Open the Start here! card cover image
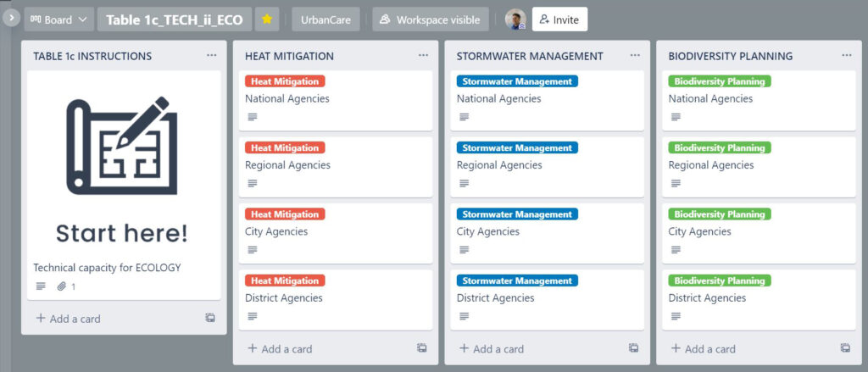 coord(123,161)
